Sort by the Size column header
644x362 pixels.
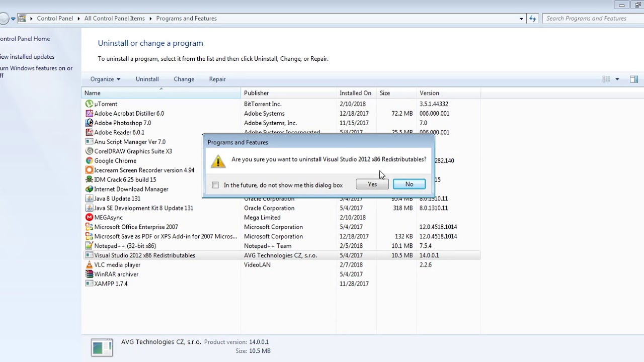tap(397, 93)
